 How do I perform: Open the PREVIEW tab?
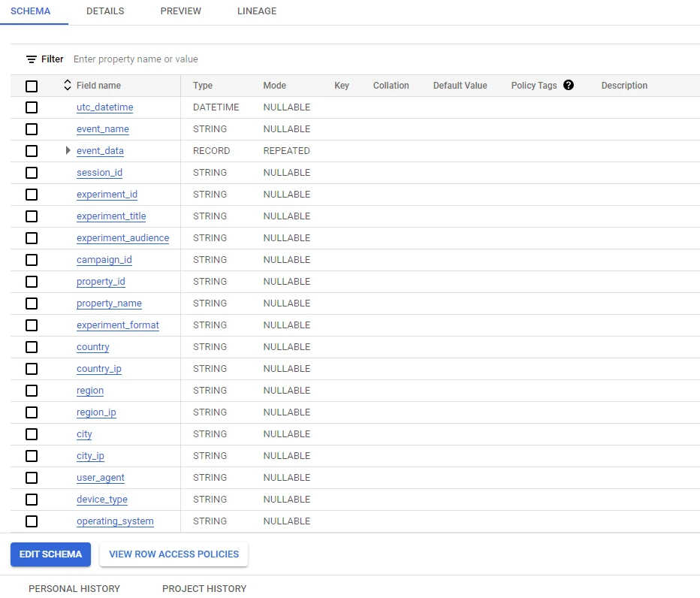coord(181,11)
